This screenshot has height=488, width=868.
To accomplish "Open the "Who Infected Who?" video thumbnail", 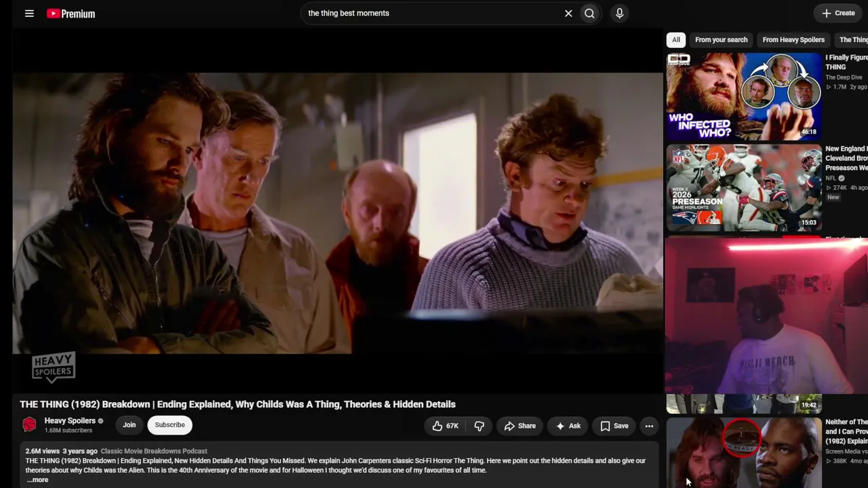I will pos(744,96).
